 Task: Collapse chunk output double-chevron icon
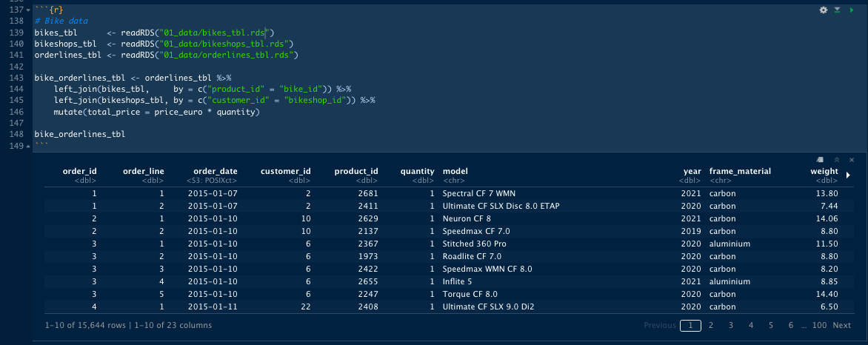coord(837,159)
